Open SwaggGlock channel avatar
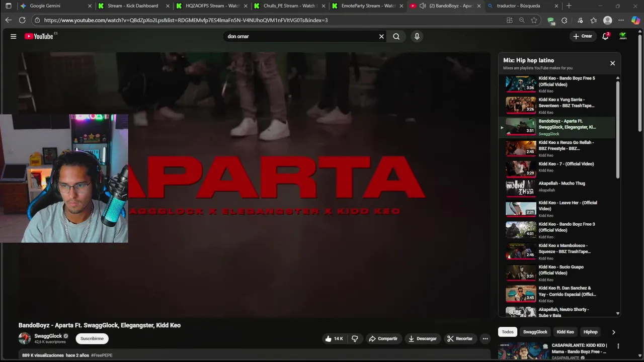The width and height of the screenshot is (644, 362). 25,338
